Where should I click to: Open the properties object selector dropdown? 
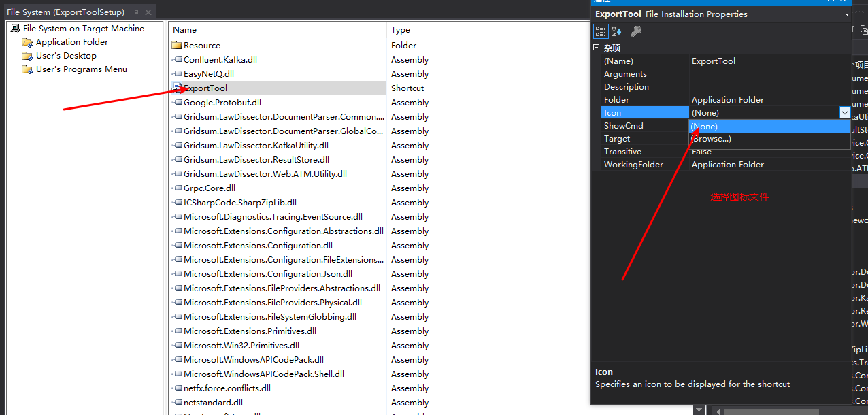tap(847, 14)
